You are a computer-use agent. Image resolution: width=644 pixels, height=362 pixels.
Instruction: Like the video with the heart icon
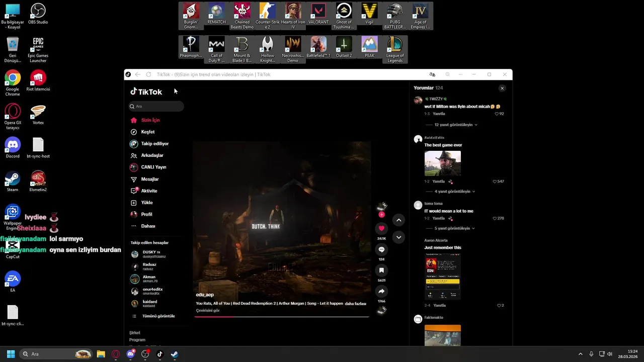(x=381, y=228)
